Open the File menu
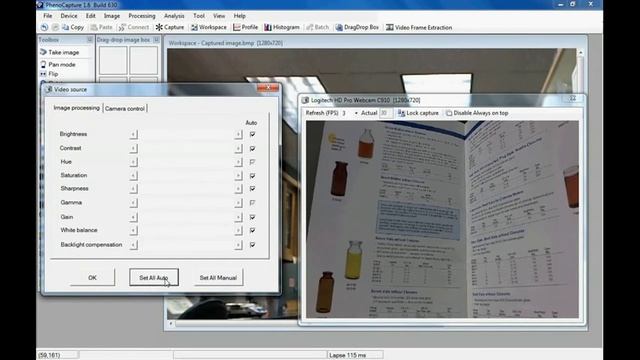 coord(48,16)
